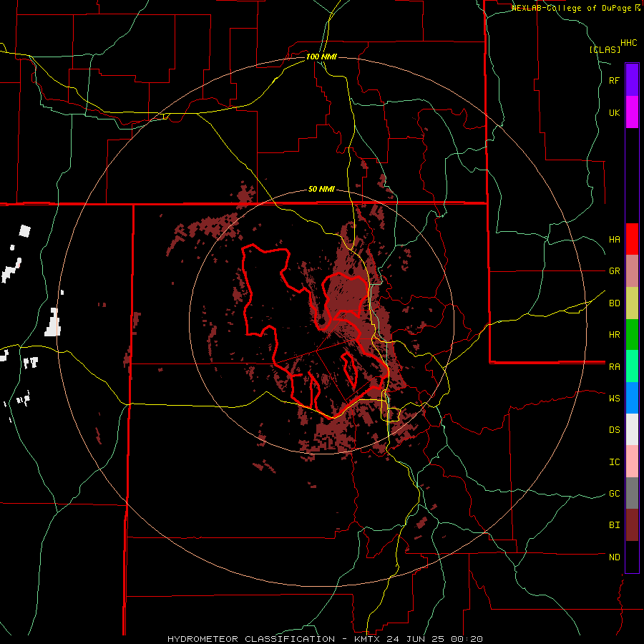
Task: Click the BD legend label
Action: 614,303
